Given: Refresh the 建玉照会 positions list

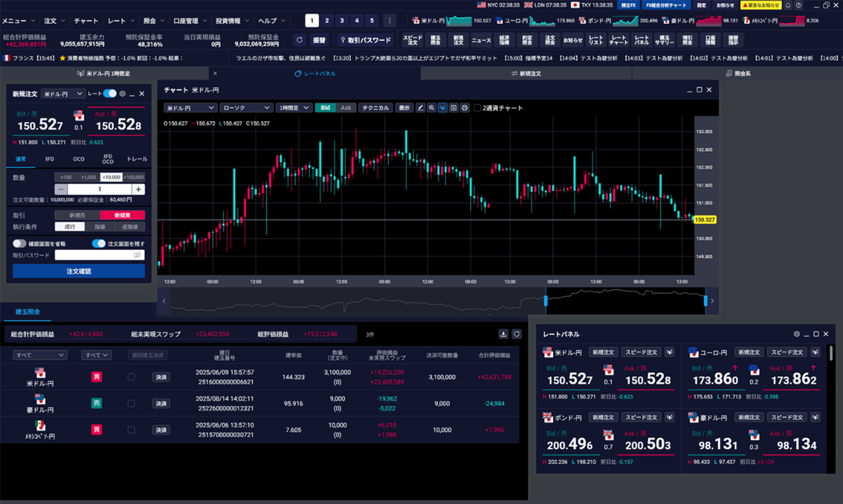Looking at the screenshot, I should click(x=517, y=334).
